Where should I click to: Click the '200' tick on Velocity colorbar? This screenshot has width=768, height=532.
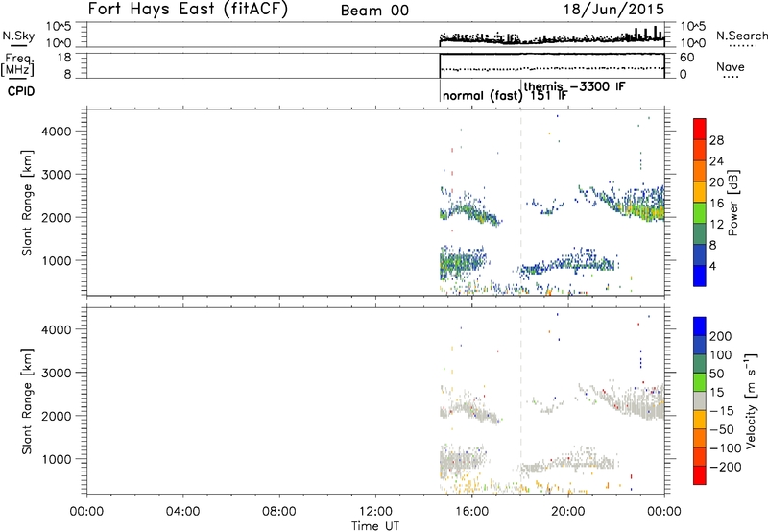pyautogui.click(x=721, y=336)
